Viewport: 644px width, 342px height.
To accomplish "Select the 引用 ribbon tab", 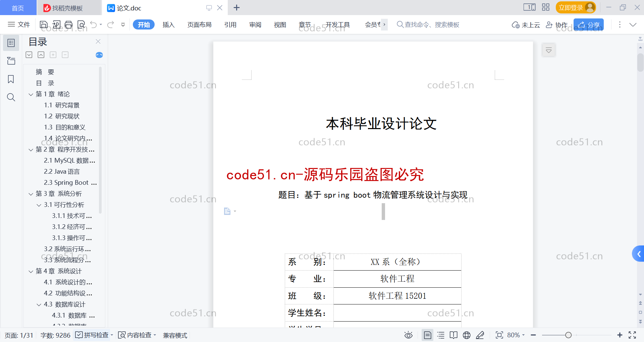I will coord(230,24).
